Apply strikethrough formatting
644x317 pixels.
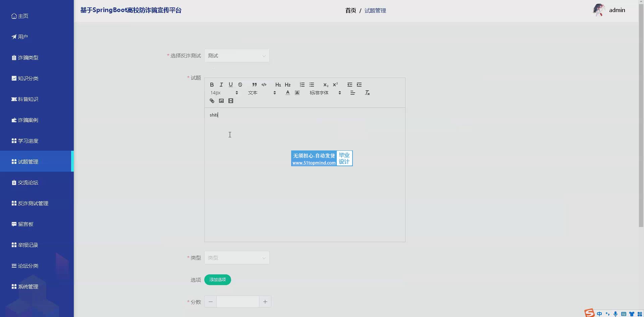point(240,85)
